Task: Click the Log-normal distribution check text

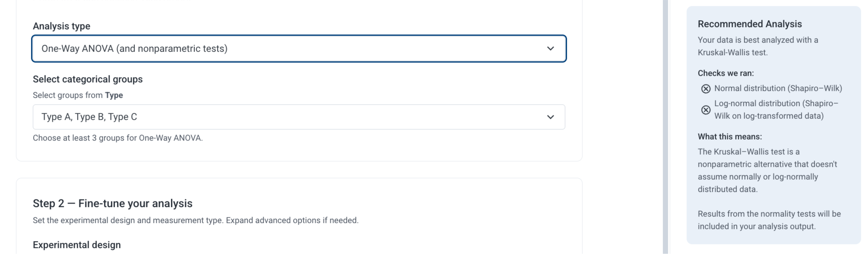Action: (776, 110)
